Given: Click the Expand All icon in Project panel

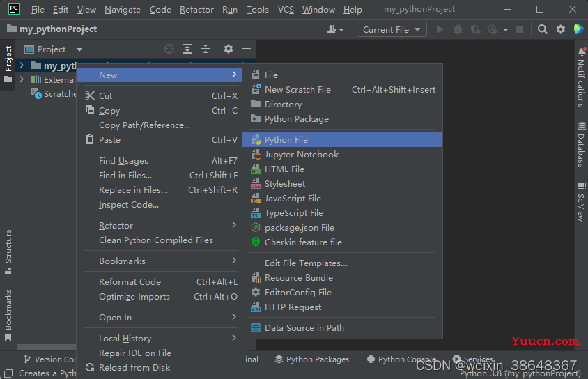Looking at the screenshot, I should (x=187, y=49).
